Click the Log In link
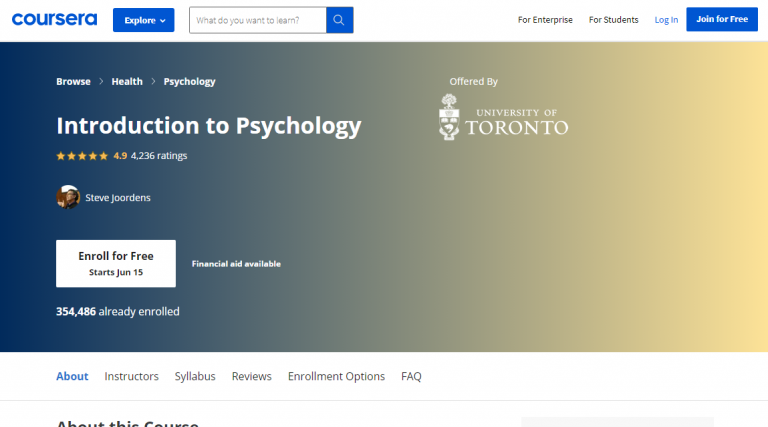The image size is (768, 427). (x=666, y=20)
